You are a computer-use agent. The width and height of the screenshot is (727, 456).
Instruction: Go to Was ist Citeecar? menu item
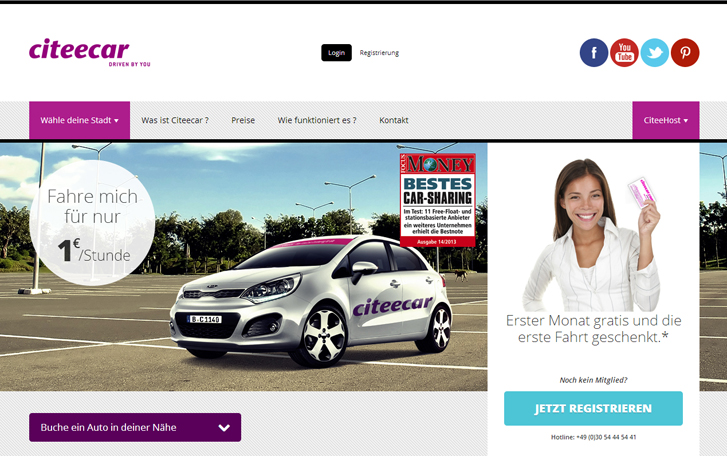click(x=175, y=120)
